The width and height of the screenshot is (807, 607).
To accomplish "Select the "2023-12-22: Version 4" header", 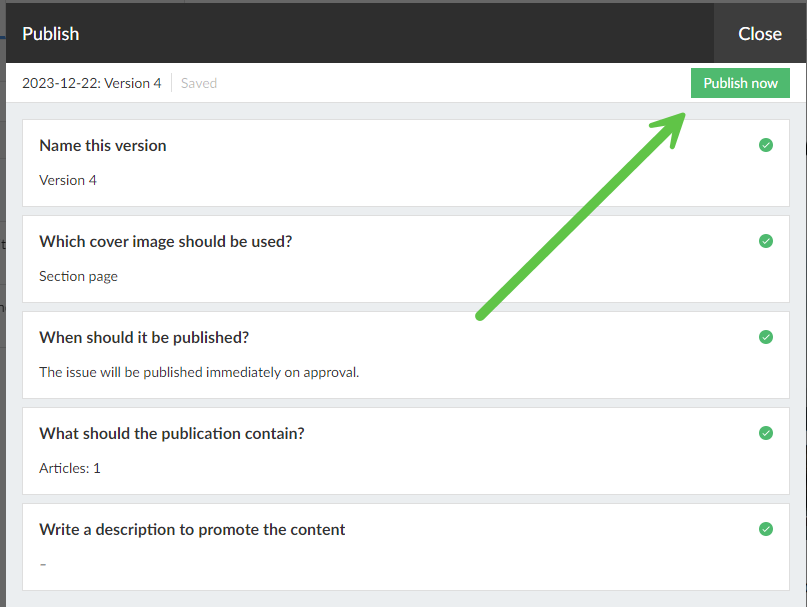I will [x=91, y=83].
